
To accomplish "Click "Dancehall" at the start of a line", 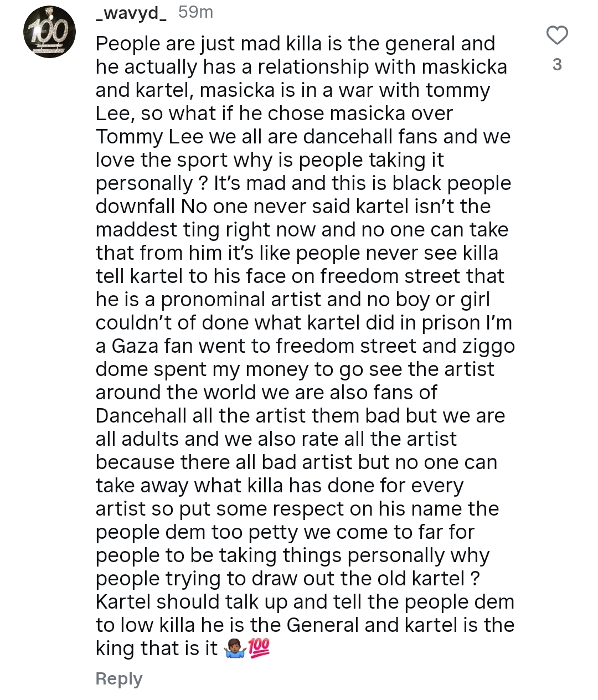I will tap(141, 416).
